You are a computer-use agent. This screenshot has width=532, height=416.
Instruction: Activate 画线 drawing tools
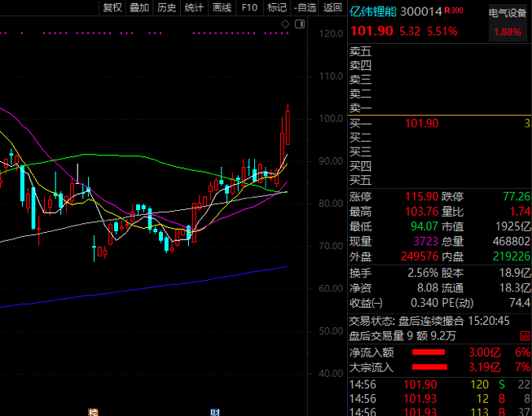click(x=222, y=7)
